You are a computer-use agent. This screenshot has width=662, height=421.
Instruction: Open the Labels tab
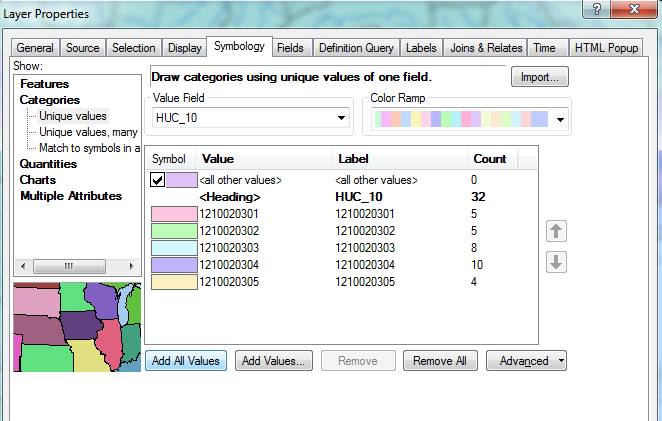tap(420, 48)
